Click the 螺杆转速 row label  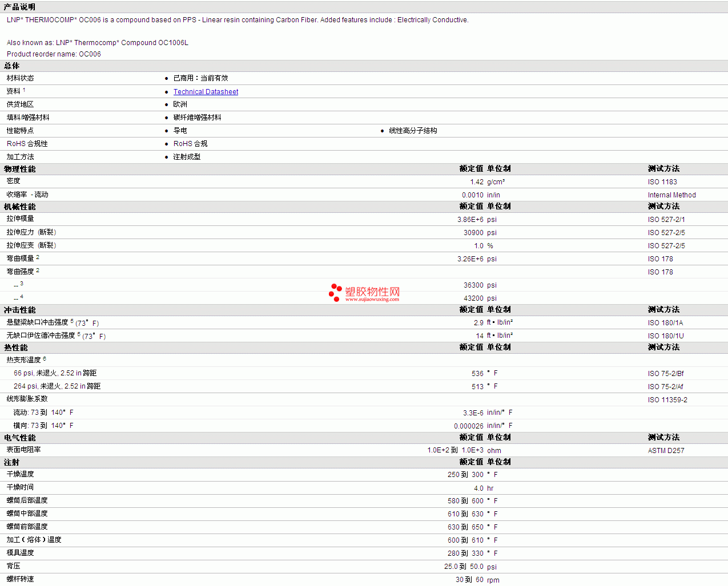(x=20, y=579)
